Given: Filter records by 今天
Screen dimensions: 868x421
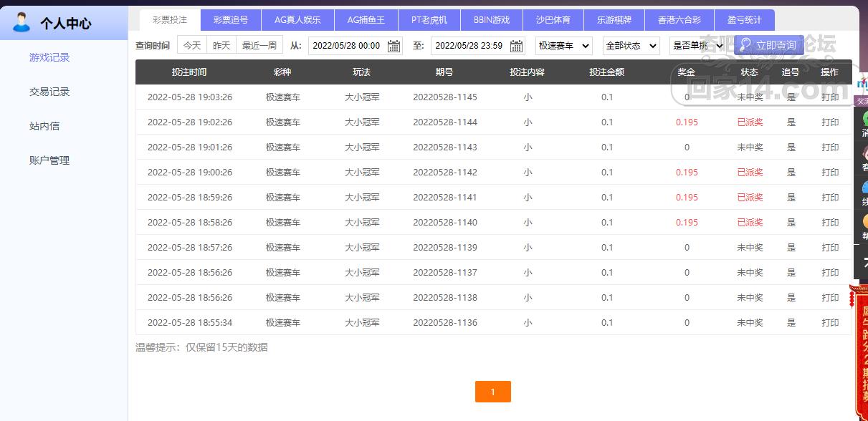Looking at the screenshot, I should click(192, 46).
